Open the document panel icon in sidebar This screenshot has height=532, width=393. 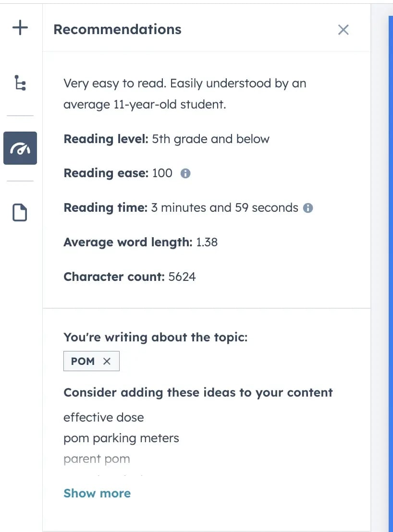click(x=20, y=212)
